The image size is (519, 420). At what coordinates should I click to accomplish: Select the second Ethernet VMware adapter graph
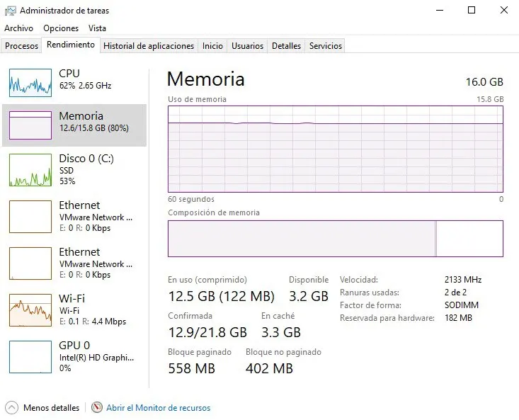tap(30, 263)
